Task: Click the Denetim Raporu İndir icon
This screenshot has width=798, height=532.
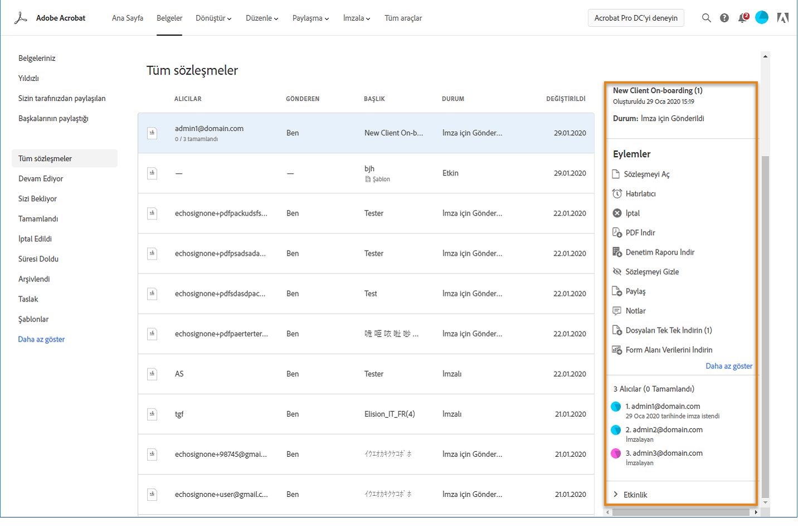Action: pyautogui.click(x=617, y=252)
